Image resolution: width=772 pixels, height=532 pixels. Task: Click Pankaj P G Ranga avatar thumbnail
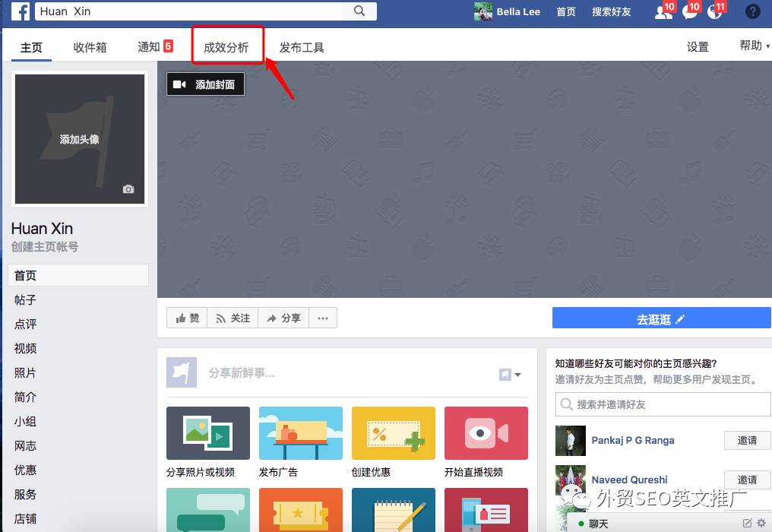570,440
